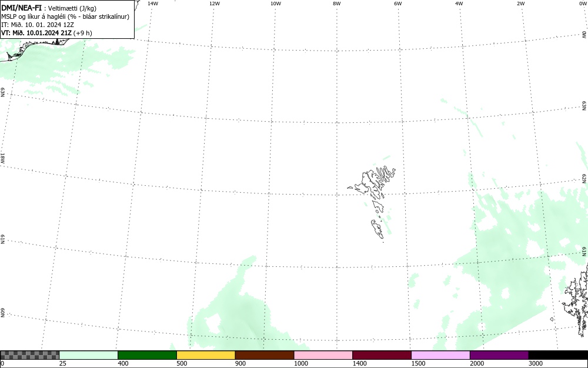Image resolution: width=588 pixels, height=368 pixels.
Task: Click the 8W longitude label
Action: (x=337, y=4)
